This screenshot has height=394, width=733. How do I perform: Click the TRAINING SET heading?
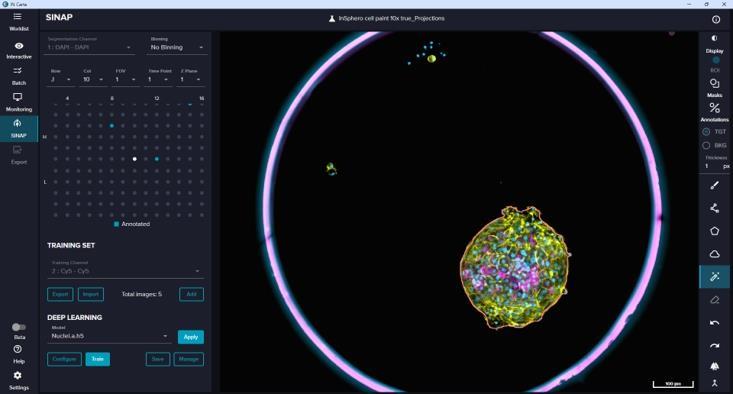[71, 245]
